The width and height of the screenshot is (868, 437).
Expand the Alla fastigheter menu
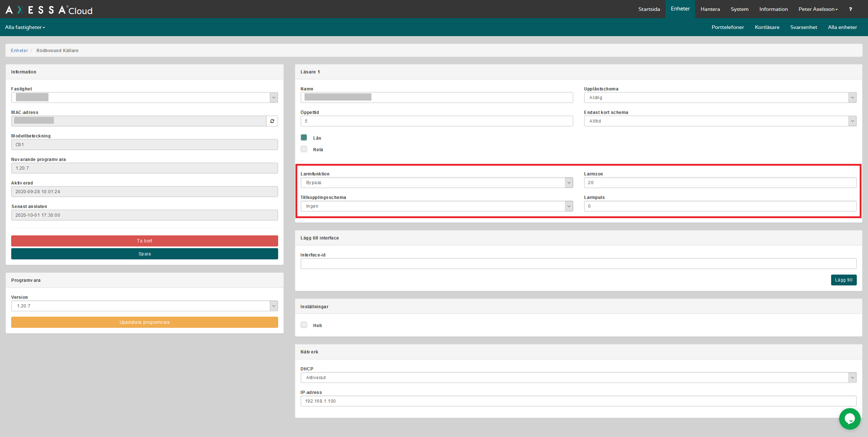point(25,27)
